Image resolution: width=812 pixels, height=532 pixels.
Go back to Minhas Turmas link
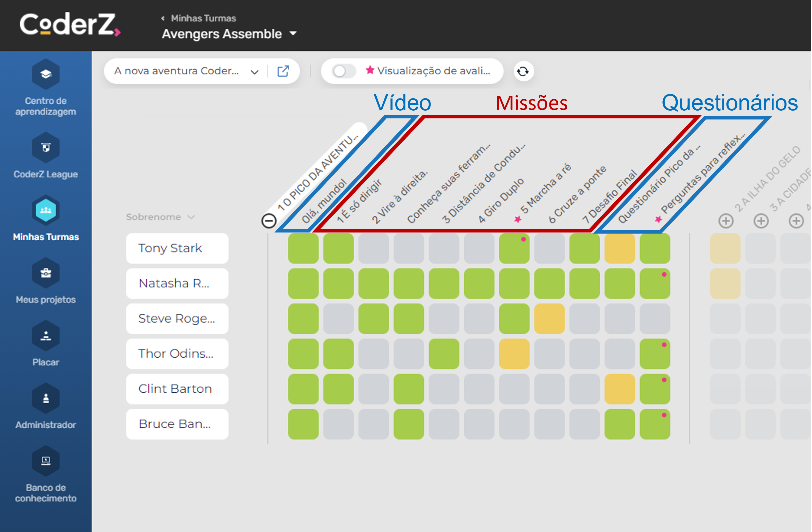coord(203,18)
